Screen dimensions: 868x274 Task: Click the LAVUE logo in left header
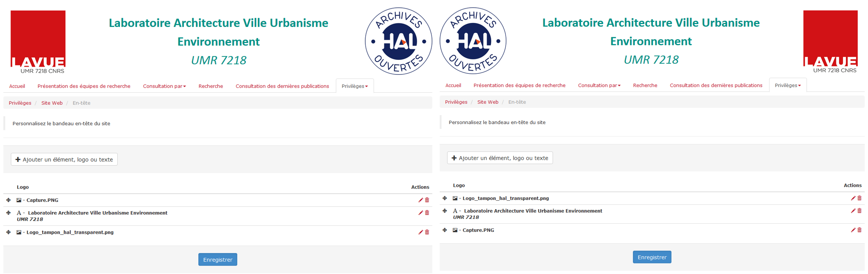click(x=38, y=42)
